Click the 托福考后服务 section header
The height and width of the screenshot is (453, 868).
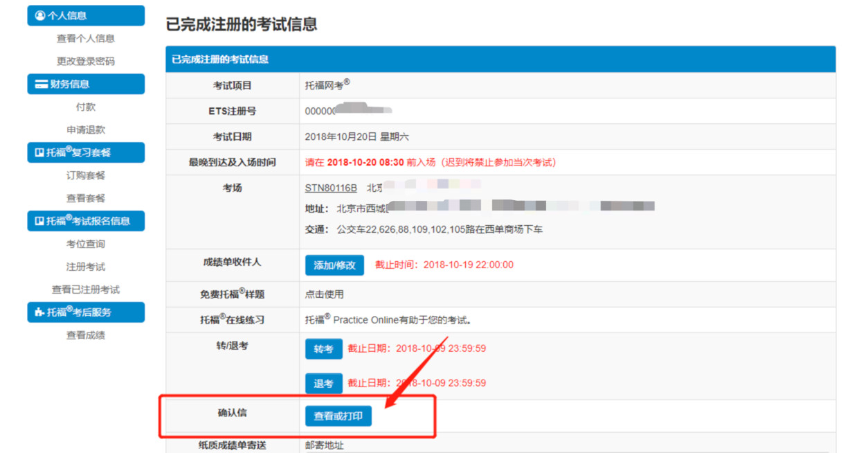click(86, 312)
